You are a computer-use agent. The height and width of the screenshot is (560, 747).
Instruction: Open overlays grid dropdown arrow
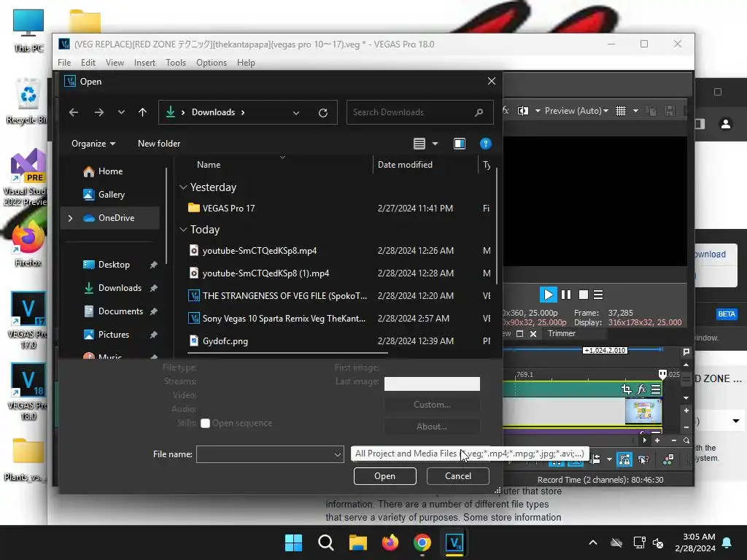(635, 111)
